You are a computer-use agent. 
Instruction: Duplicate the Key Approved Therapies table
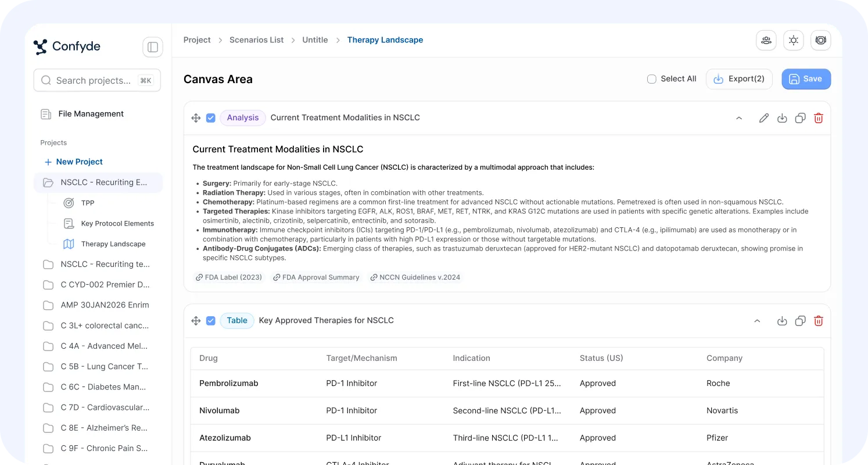click(800, 321)
